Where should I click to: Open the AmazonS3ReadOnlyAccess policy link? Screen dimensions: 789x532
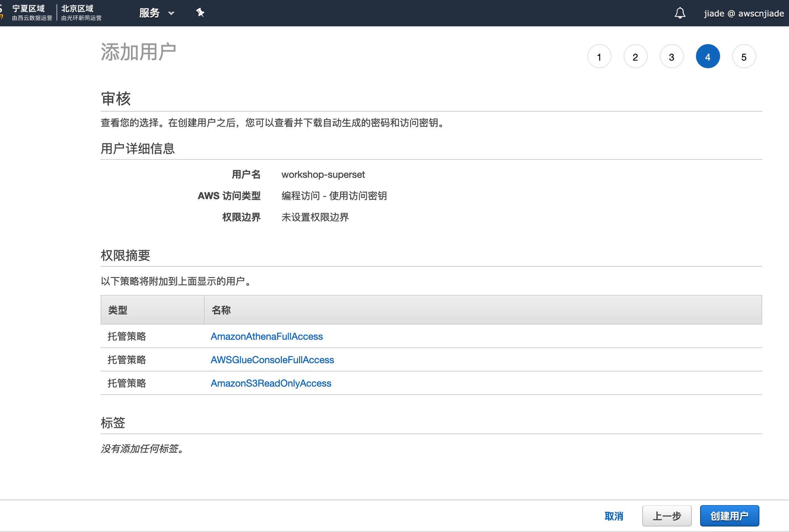click(x=271, y=383)
